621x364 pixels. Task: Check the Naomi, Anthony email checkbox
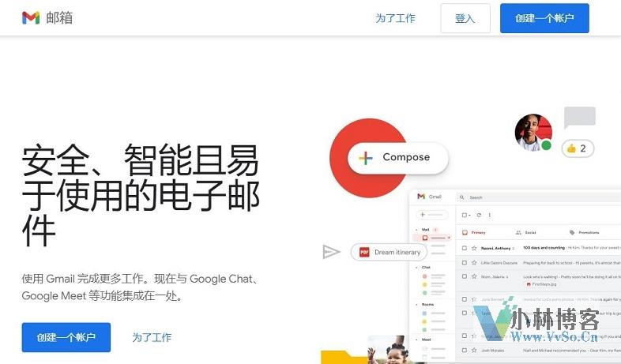(465, 248)
